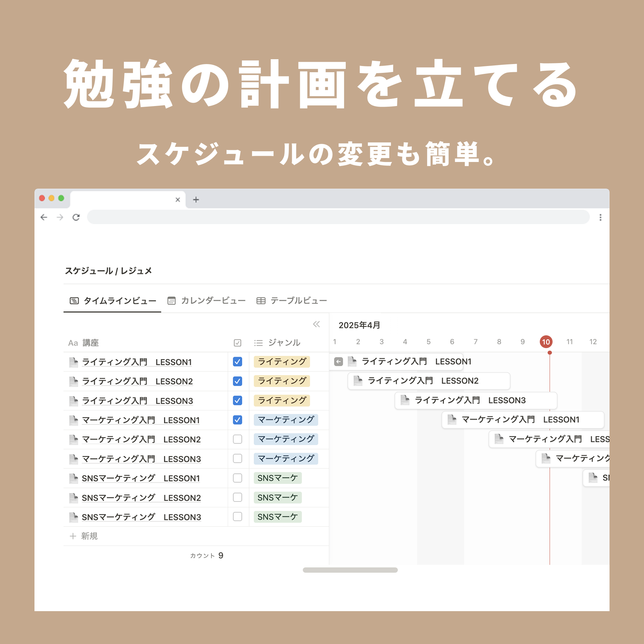Click the page icon of SNSマーケティング LESSON1 row
The height and width of the screenshot is (644, 644).
pos(73,478)
